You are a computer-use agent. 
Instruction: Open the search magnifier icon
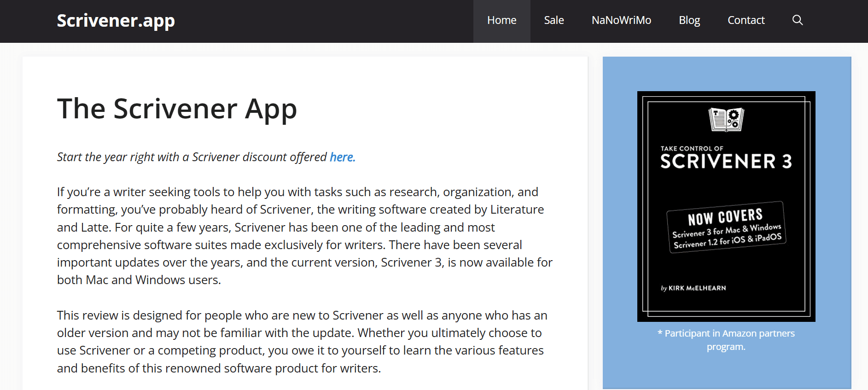pos(798,20)
